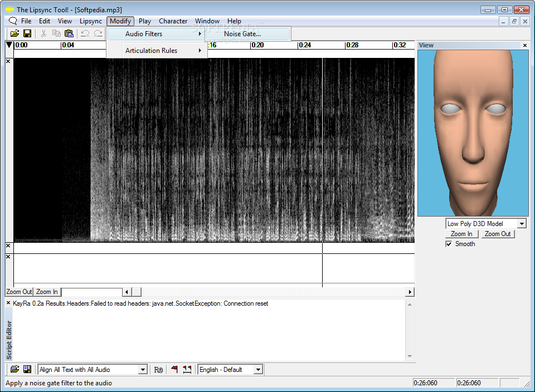The height and width of the screenshot is (392, 535).
Task: Restore the inner document window
Action: tap(514, 22)
